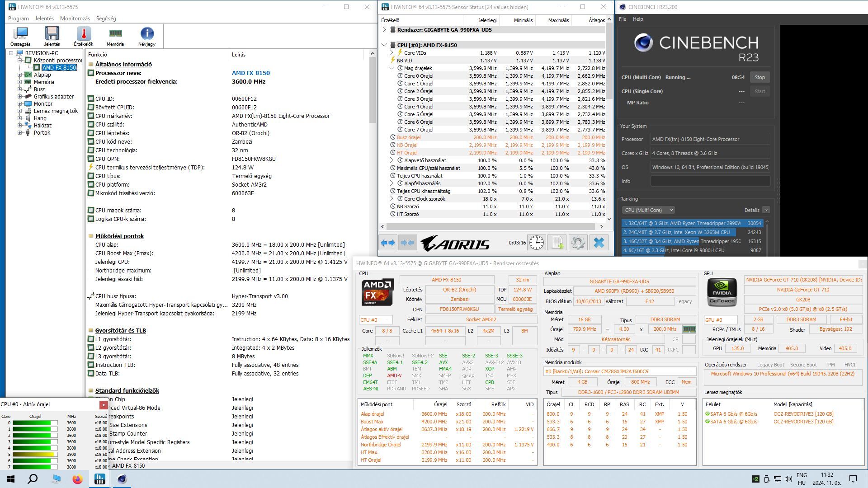The image size is (868, 488).
Task: Click the sensor logging file icon
Action: [557, 243]
